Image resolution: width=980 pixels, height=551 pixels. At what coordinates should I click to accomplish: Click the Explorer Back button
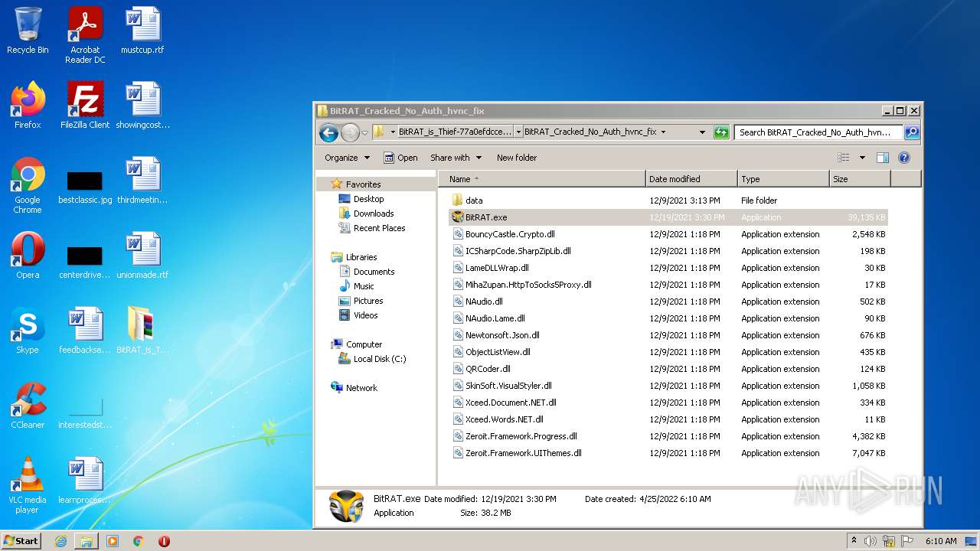(x=328, y=132)
